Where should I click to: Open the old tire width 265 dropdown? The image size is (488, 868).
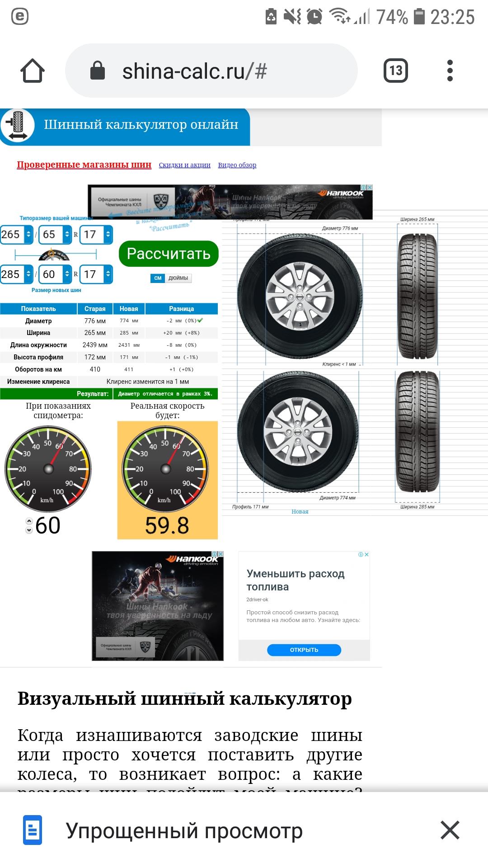(17, 234)
